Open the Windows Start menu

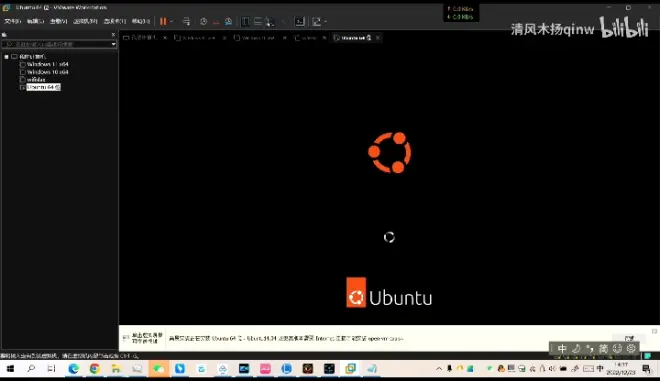pos(10,369)
